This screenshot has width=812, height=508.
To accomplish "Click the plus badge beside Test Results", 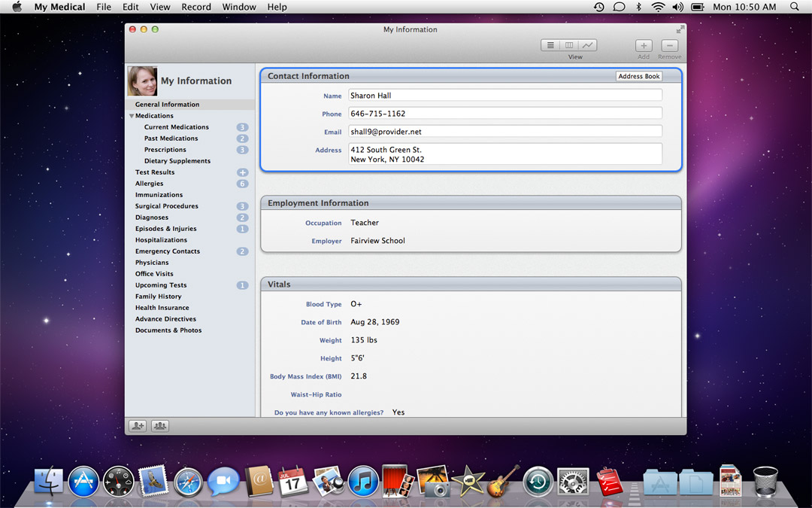I will click(242, 172).
